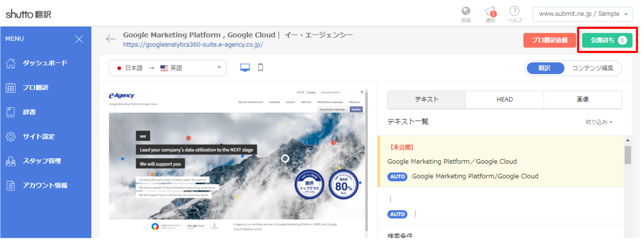644x240 pixels.
Task: Open 辞書 in the sidebar
Action: 29,112
